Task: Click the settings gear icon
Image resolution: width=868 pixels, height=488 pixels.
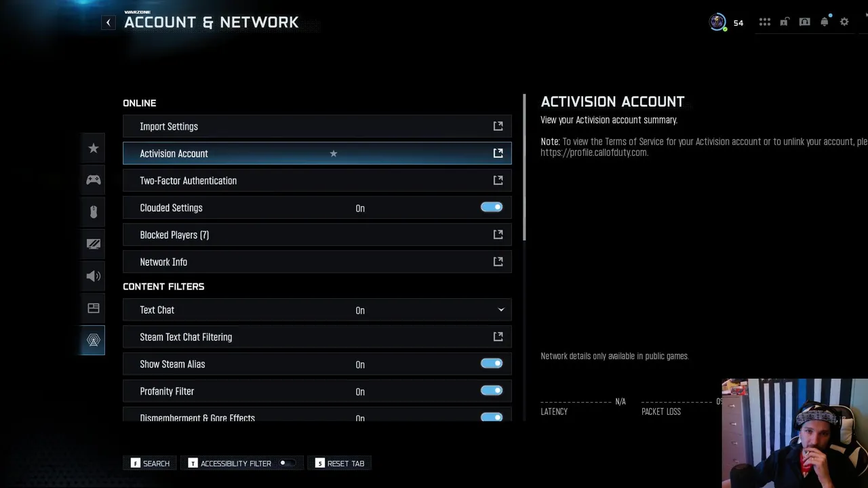Action: (844, 22)
